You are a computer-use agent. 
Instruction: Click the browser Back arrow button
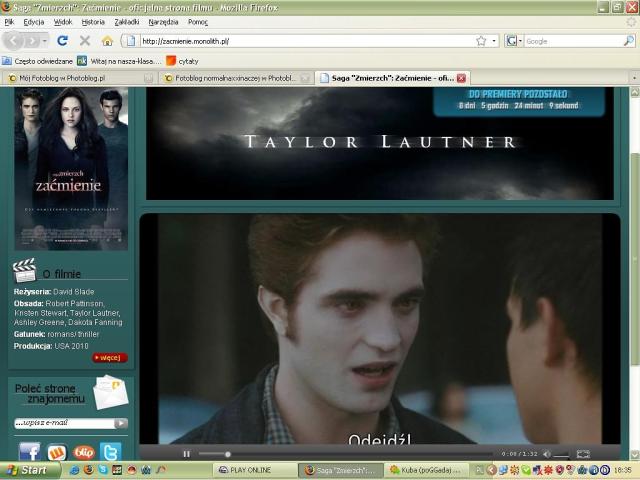coord(13,40)
